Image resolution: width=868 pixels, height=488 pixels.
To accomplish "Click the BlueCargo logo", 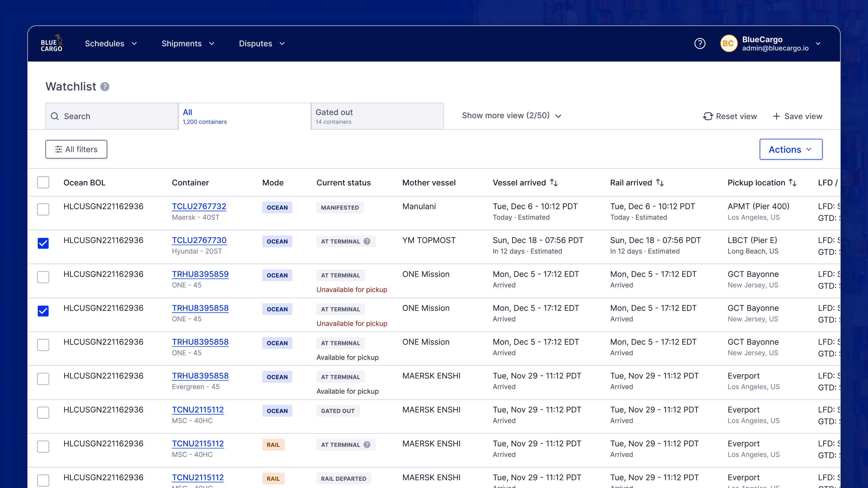I will point(51,44).
